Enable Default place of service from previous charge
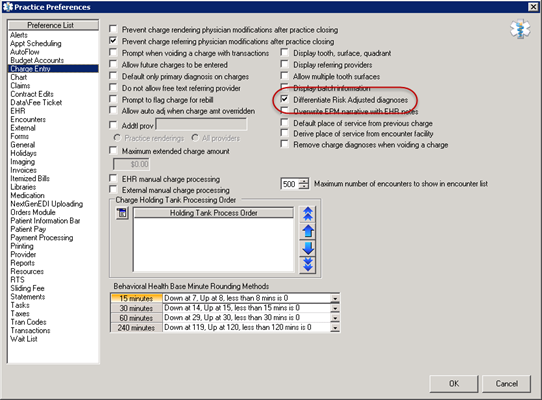 tap(284, 122)
